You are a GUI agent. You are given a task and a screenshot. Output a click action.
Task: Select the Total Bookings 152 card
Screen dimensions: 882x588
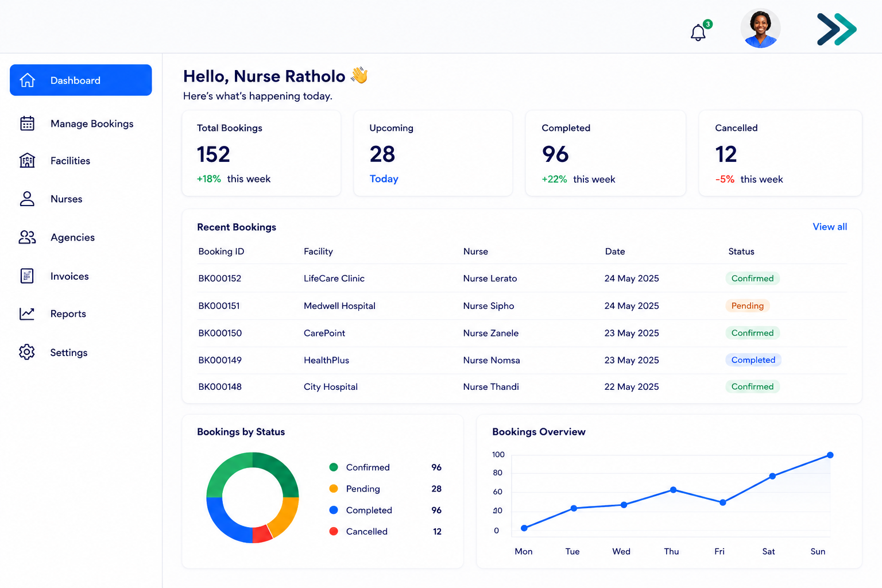pos(261,153)
